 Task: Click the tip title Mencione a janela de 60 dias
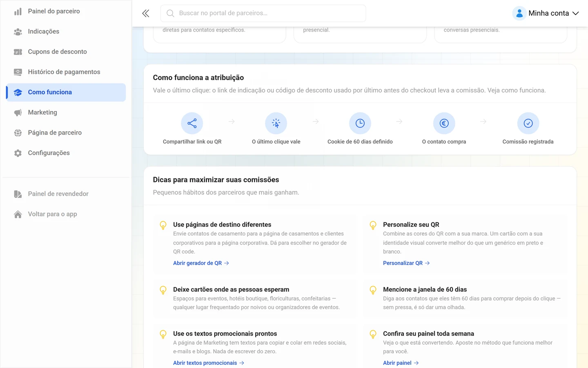tap(425, 289)
